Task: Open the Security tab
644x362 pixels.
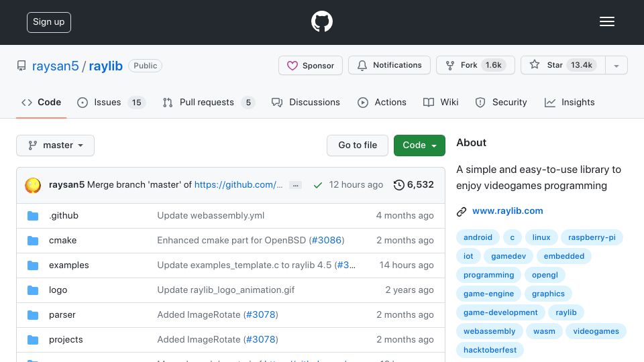Action: 501,102
